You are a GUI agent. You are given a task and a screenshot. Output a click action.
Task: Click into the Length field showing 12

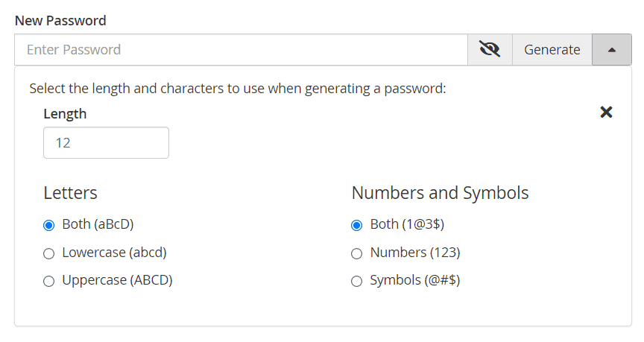(106, 142)
